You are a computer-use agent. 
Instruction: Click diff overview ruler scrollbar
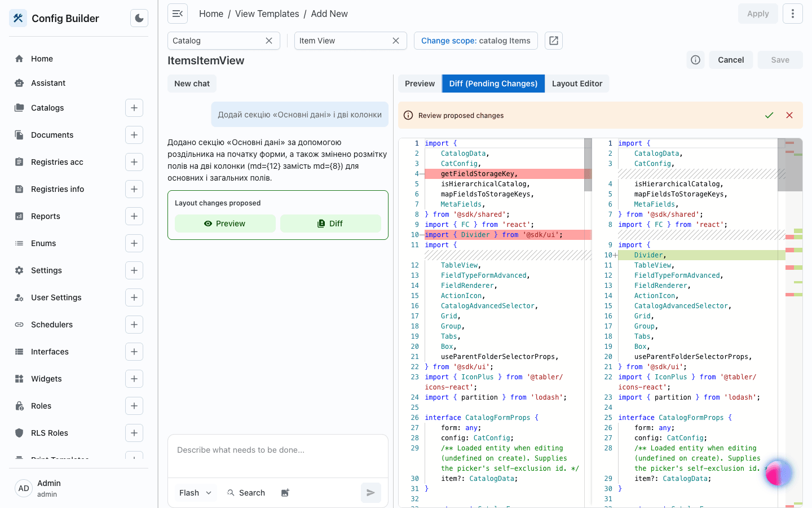794,322
